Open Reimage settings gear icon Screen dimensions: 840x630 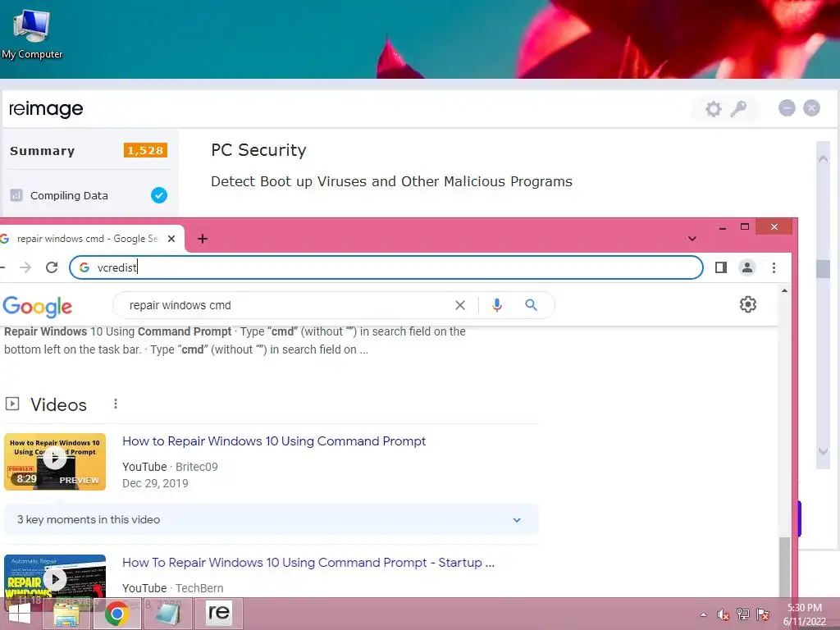pos(713,109)
